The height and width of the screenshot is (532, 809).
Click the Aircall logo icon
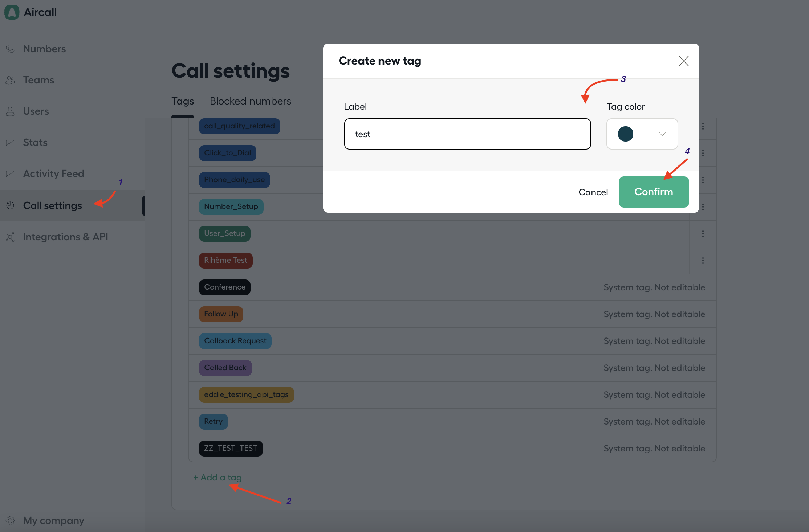click(12, 12)
